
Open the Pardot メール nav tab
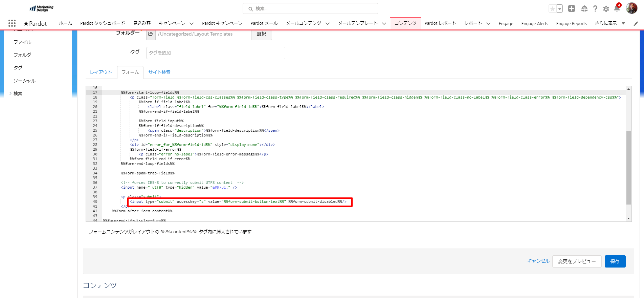[x=264, y=23]
